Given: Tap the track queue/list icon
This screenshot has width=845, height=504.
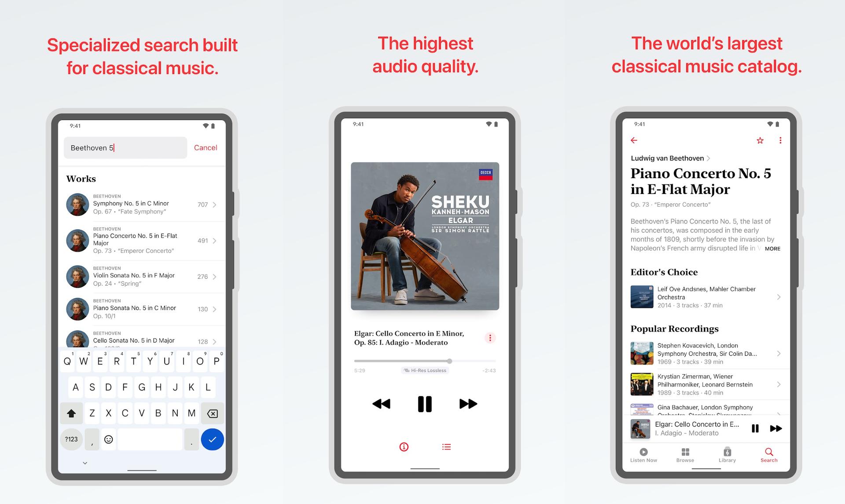Looking at the screenshot, I should click(447, 446).
